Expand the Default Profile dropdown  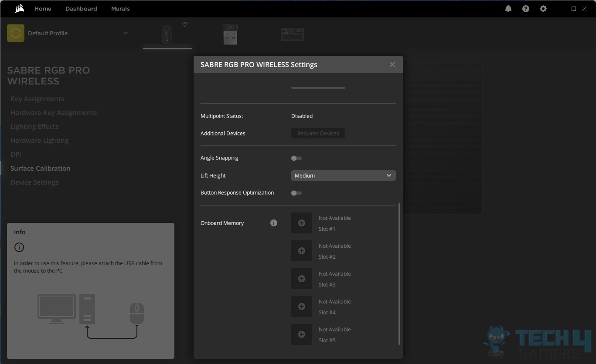coord(126,33)
